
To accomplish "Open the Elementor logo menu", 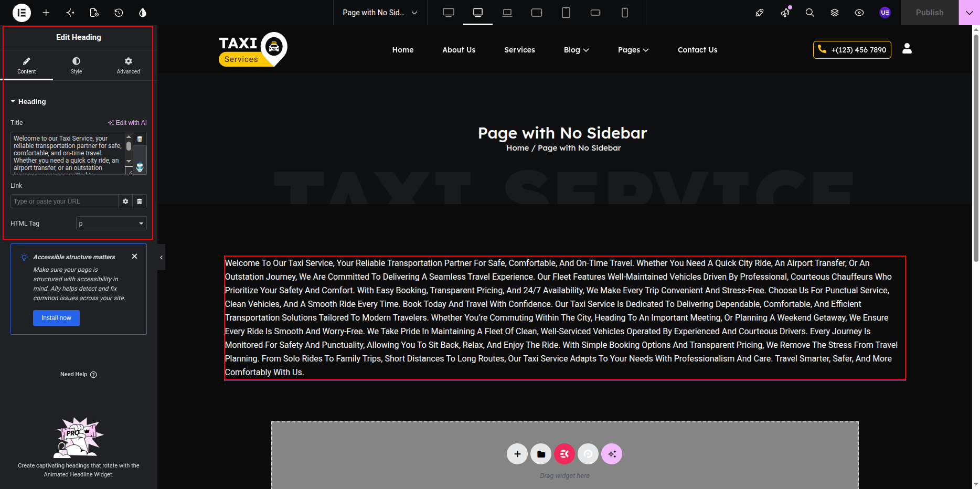I will 22,13.
